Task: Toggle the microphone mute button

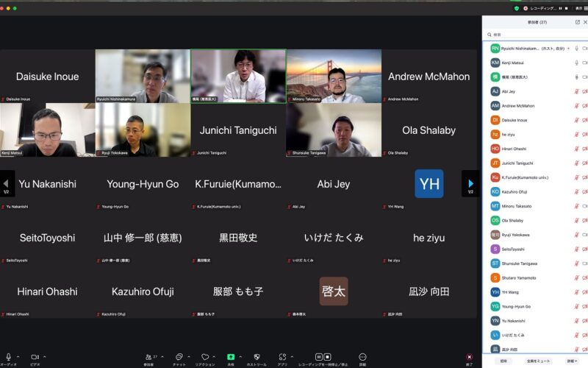Action: coord(8,357)
